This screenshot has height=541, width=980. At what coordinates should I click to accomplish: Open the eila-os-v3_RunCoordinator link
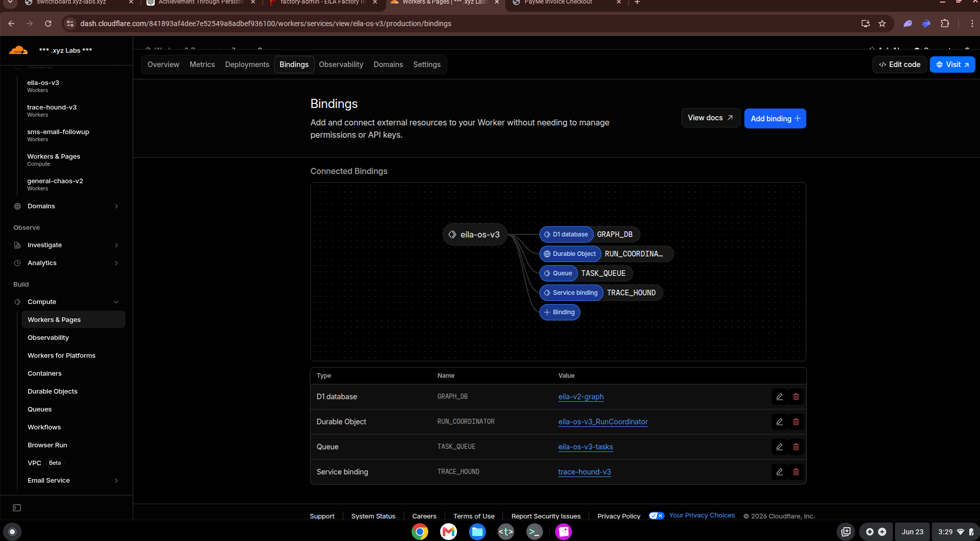pos(602,422)
